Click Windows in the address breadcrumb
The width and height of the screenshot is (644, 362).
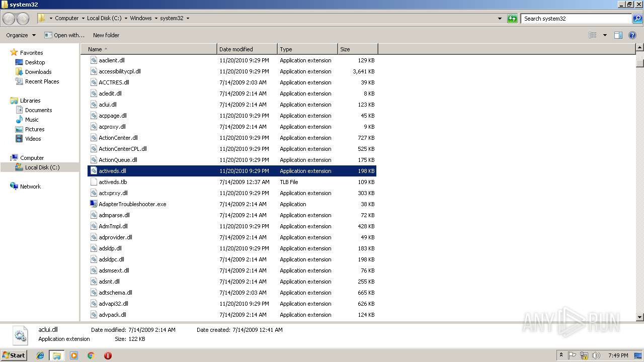[141, 18]
